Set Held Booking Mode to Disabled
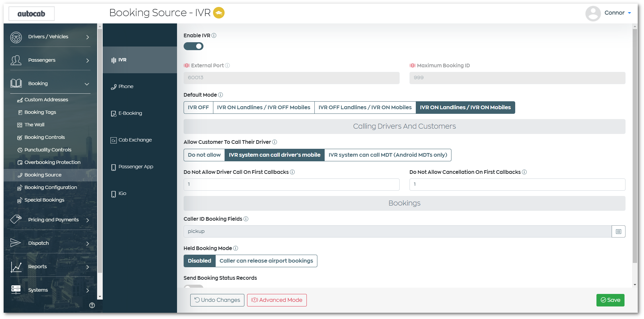Image resolution: width=644 pixels, height=319 pixels. click(199, 261)
